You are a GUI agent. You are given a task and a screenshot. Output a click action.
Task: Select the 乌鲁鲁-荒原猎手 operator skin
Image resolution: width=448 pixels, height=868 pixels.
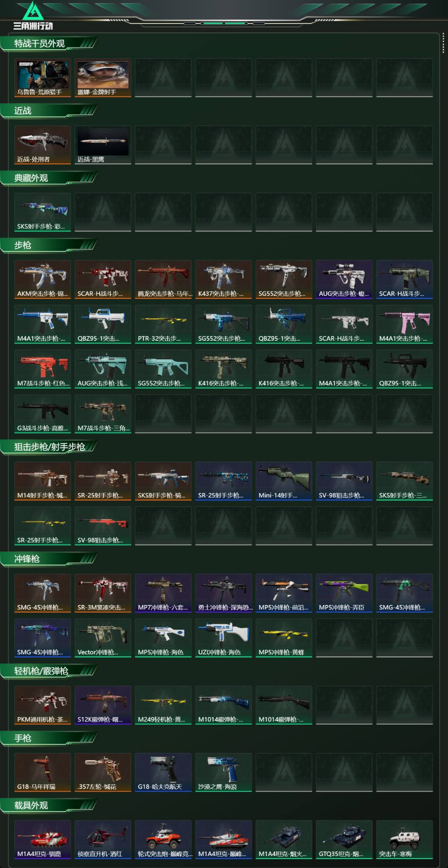[x=43, y=78]
